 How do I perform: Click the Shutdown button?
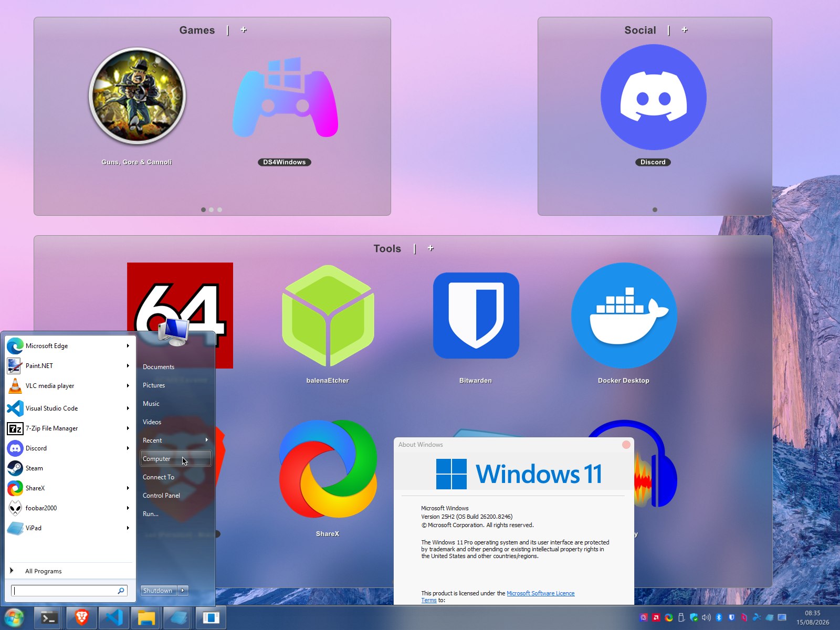(159, 591)
